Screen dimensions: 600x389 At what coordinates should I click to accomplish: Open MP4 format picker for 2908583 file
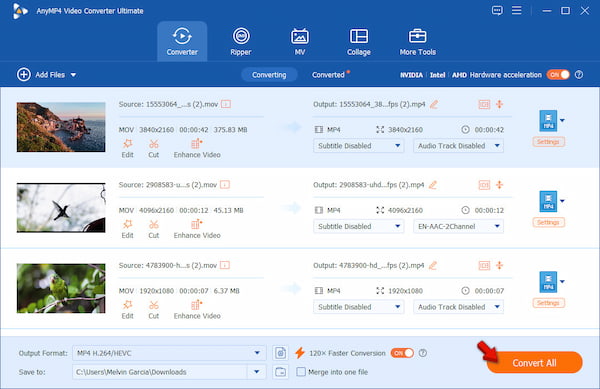552,201
